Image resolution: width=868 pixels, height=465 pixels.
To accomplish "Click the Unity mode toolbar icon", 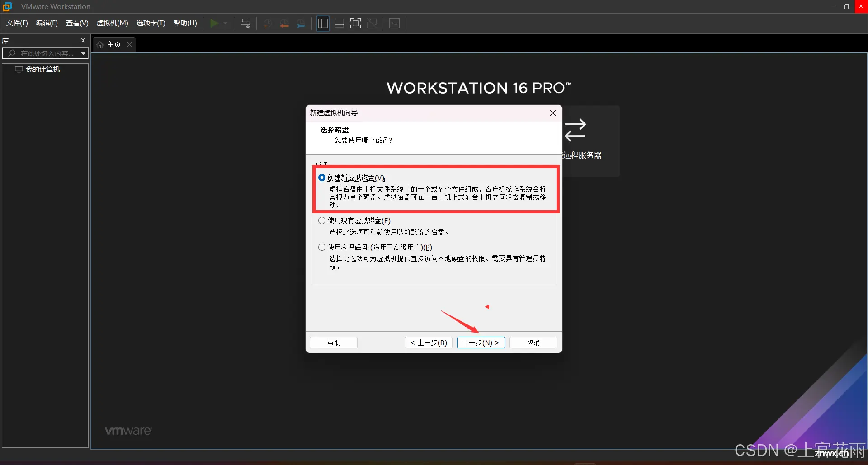I will coord(372,23).
